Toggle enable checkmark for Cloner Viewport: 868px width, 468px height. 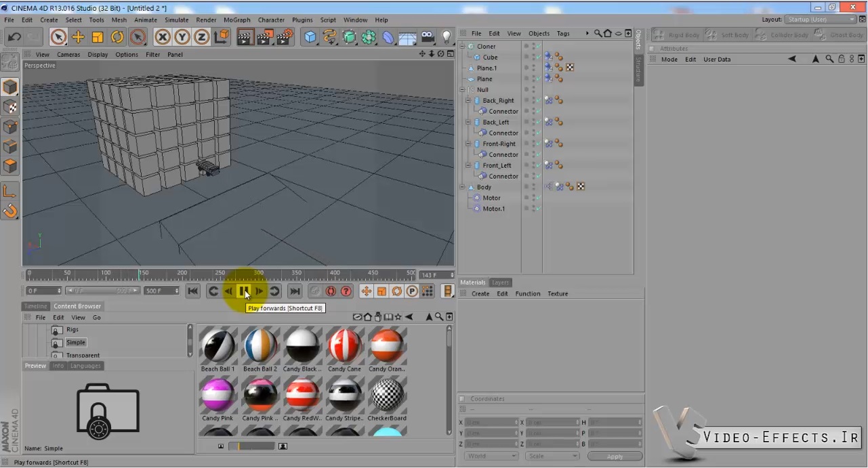pyautogui.click(x=539, y=47)
